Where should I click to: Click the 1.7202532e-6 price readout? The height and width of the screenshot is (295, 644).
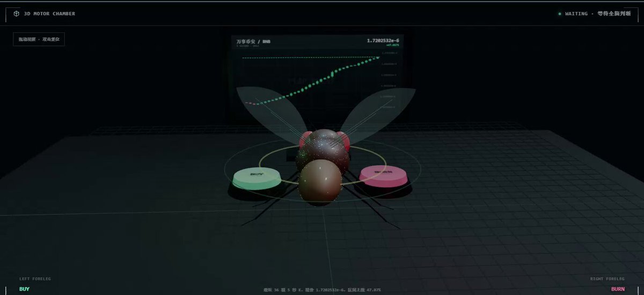click(x=383, y=41)
